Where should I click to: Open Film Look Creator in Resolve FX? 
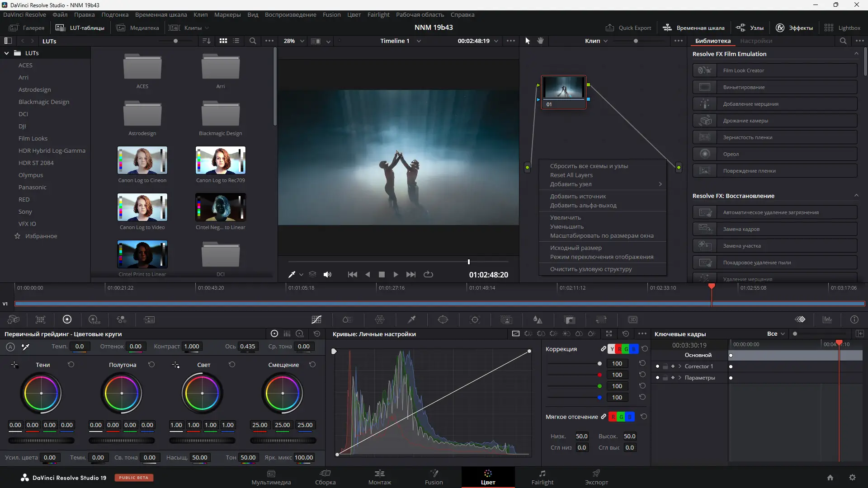tap(775, 70)
